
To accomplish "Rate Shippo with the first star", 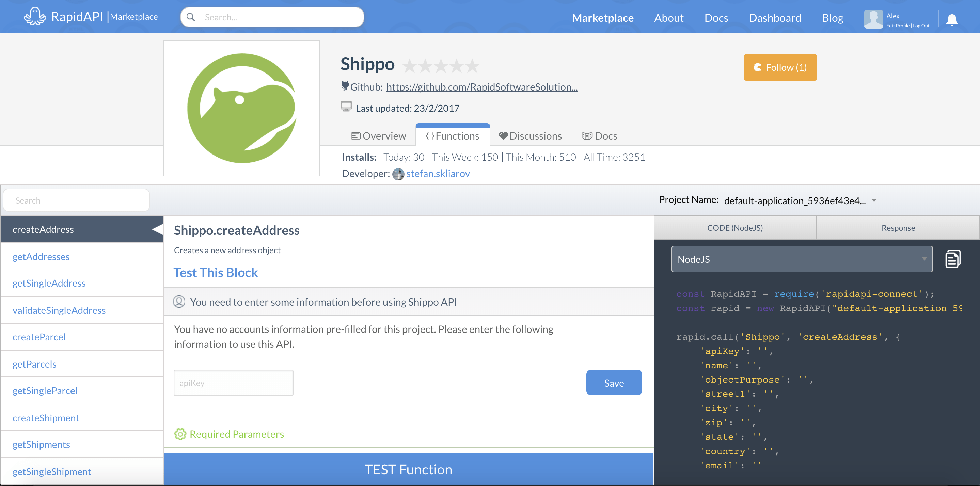I will (x=410, y=66).
